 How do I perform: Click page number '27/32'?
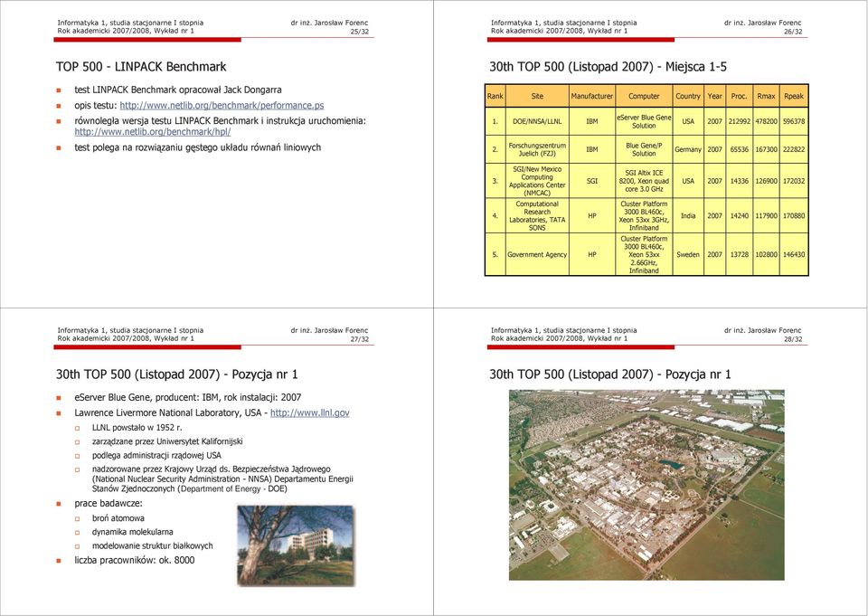coord(359,339)
